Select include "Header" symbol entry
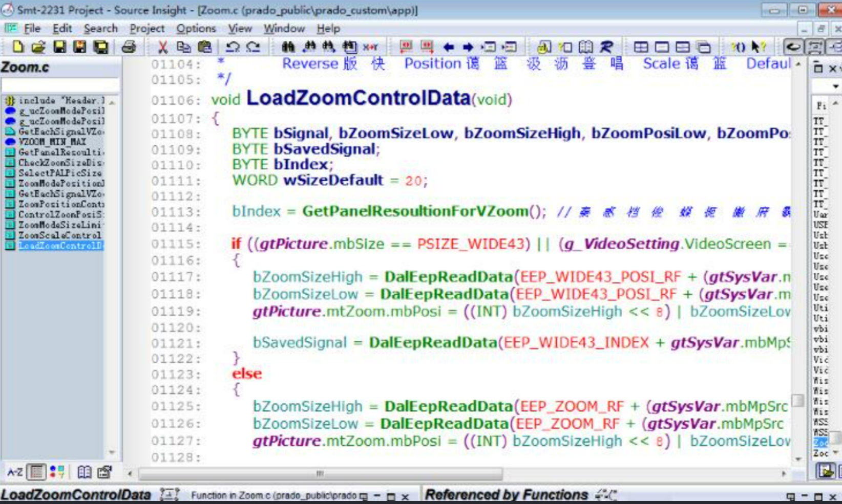Image resolution: width=842 pixels, height=504 pixels. (x=55, y=101)
